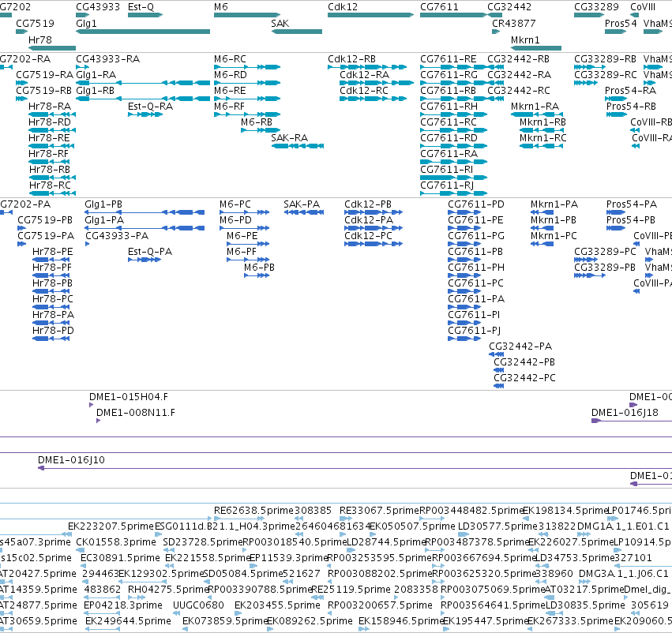Select the Cdk12 gene bar glyph
Image resolution: width=672 pixels, height=633 pixels.
[x=370, y=15]
